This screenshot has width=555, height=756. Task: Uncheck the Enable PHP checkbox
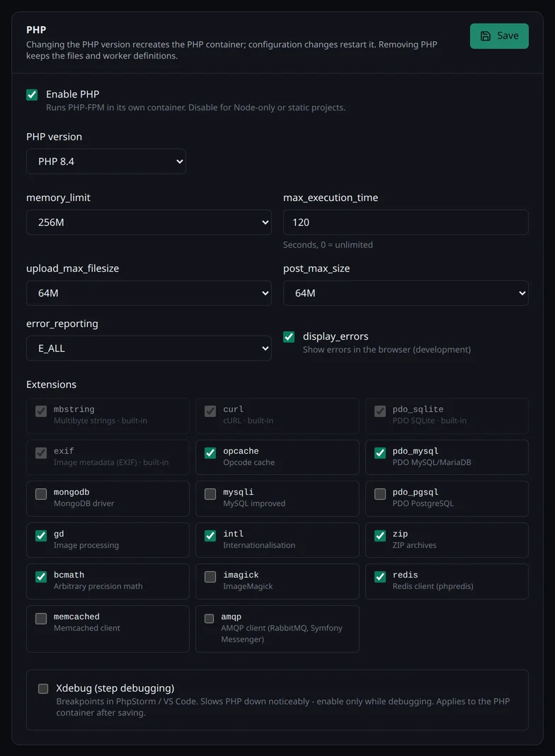[32, 95]
